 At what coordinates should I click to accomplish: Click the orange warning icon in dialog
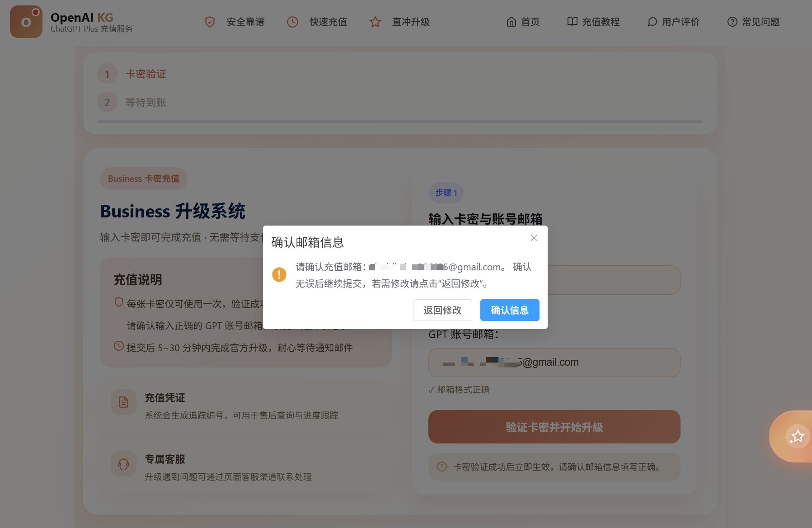tap(279, 274)
